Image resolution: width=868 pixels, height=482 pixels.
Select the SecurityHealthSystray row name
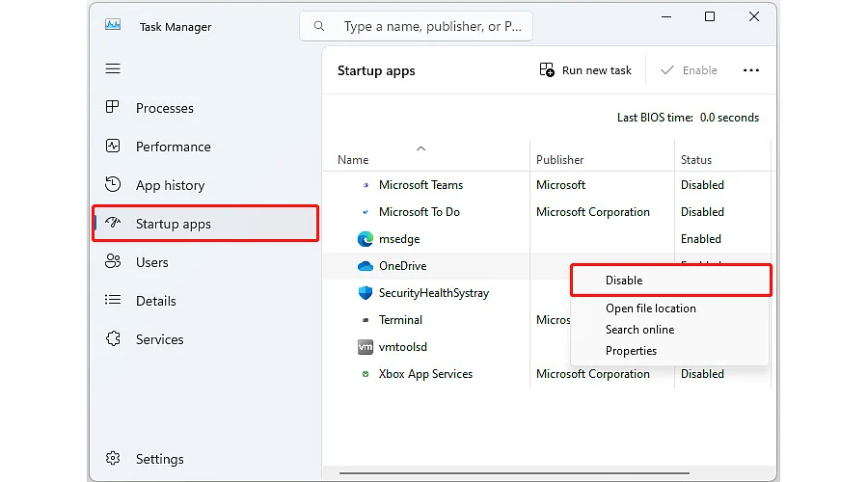pyautogui.click(x=433, y=293)
